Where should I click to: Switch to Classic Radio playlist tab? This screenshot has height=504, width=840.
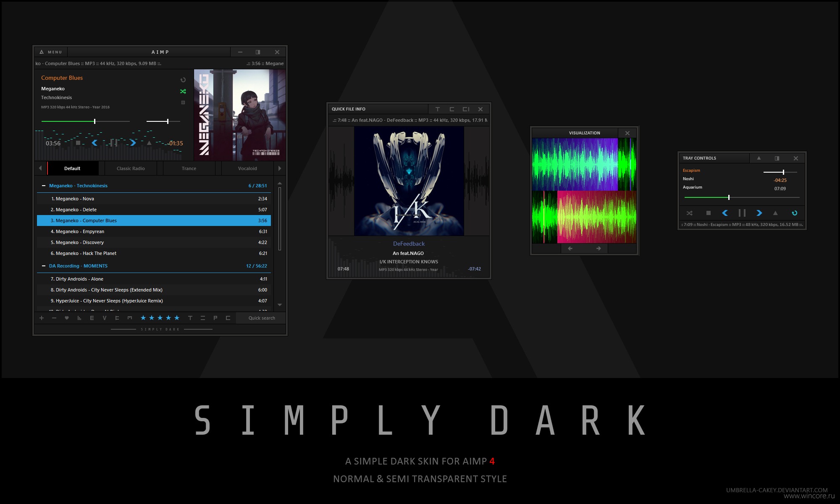click(131, 168)
